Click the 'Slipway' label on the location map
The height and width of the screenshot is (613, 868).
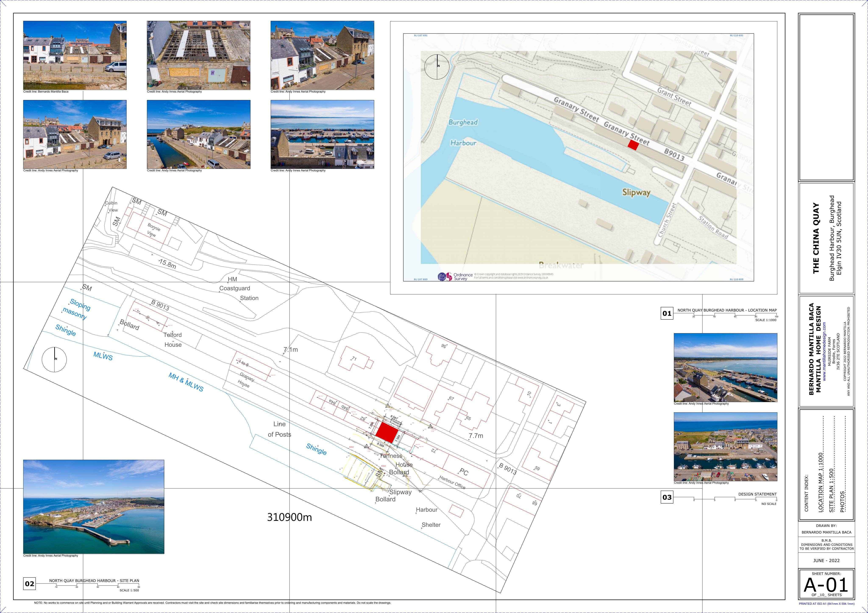[x=636, y=192]
